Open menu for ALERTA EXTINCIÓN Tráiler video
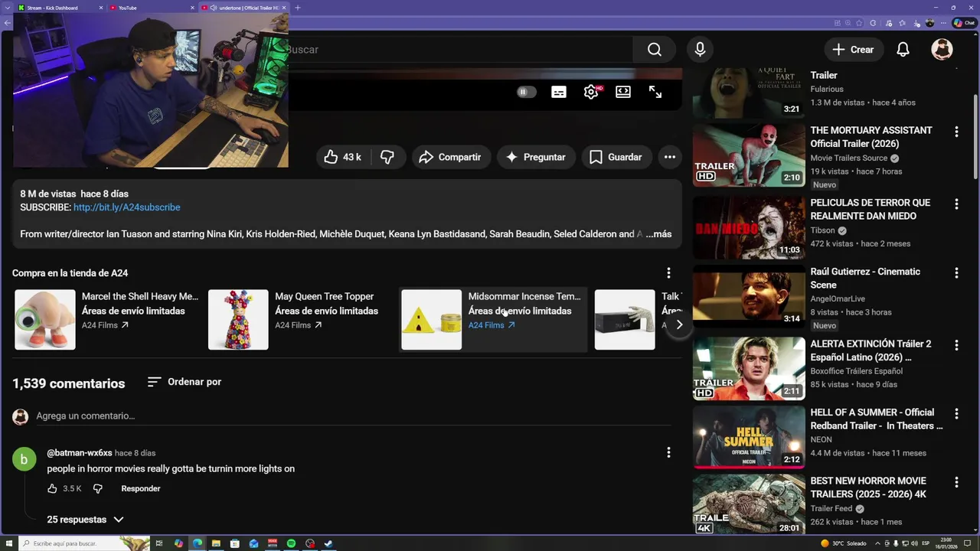 (x=956, y=346)
